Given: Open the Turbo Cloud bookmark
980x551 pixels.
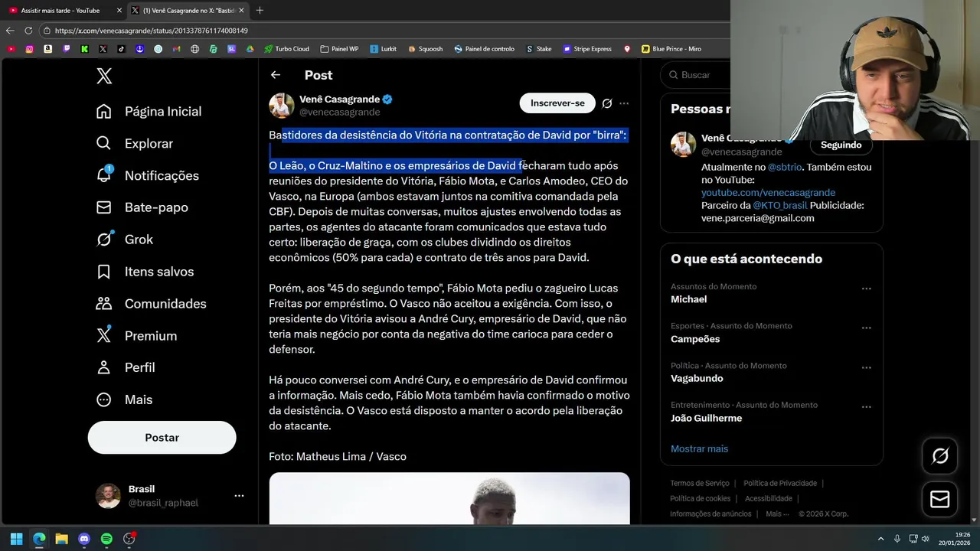Looking at the screenshot, I should (286, 49).
